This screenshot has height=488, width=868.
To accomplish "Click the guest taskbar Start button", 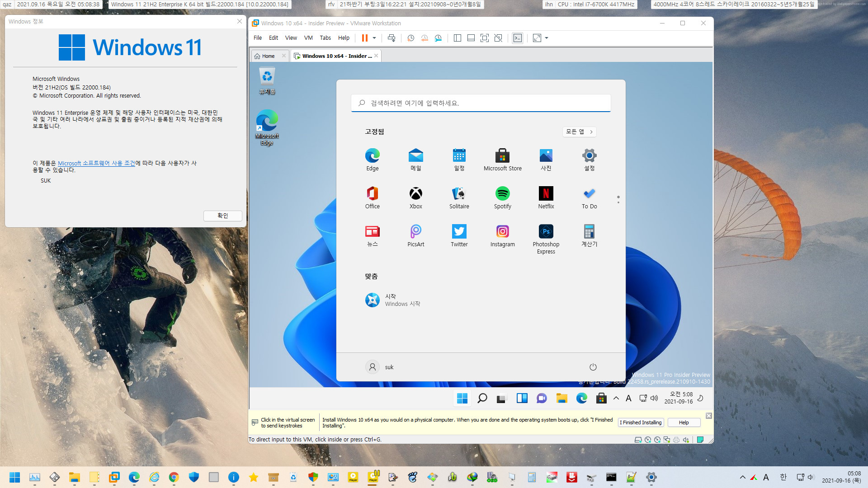I will (462, 398).
